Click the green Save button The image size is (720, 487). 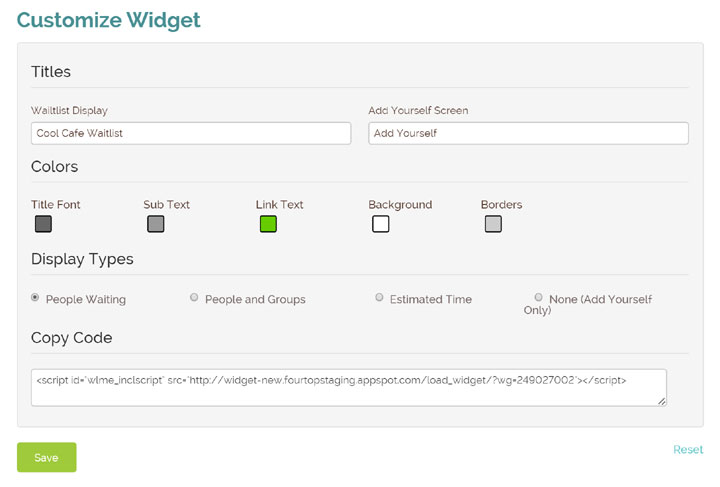[x=47, y=457]
